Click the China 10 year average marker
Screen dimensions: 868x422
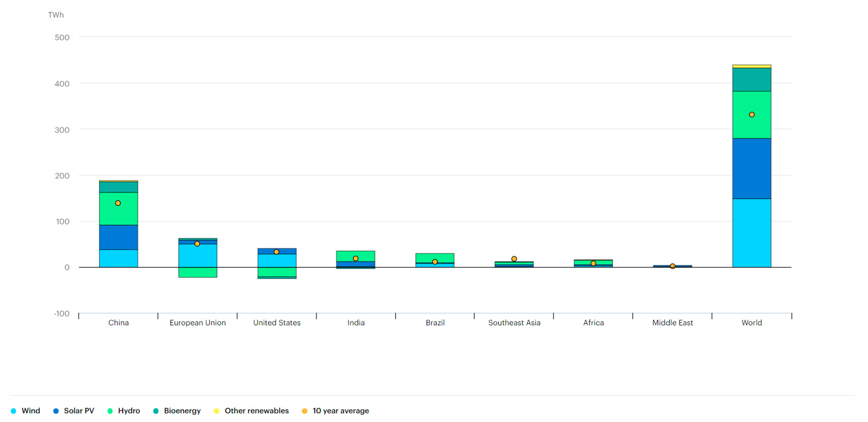pyautogui.click(x=118, y=203)
